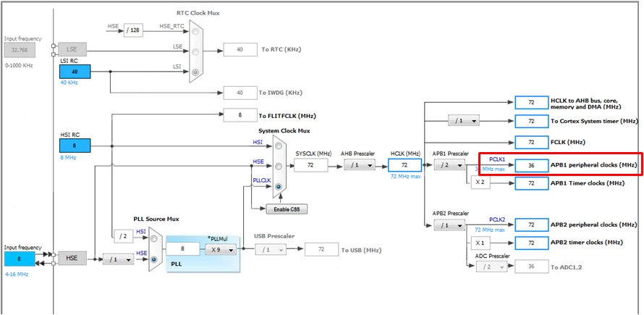Choose HSE as System Clock source

[279, 166]
